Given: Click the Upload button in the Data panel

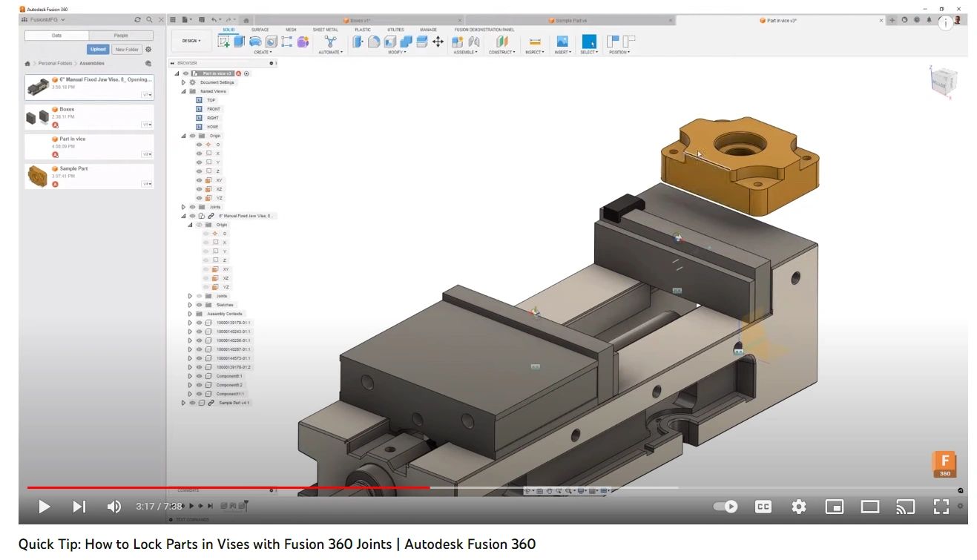Looking at the screenshot, I should 98,49.
